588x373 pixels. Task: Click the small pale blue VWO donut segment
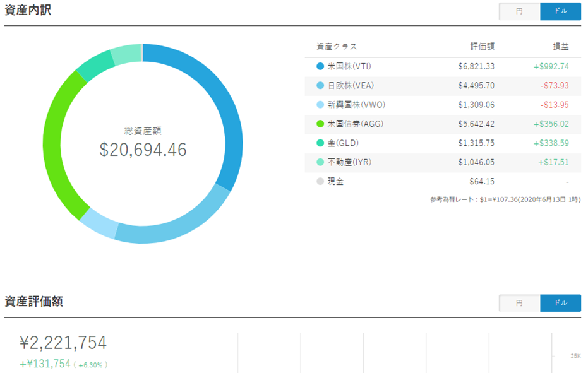(99, 224)
